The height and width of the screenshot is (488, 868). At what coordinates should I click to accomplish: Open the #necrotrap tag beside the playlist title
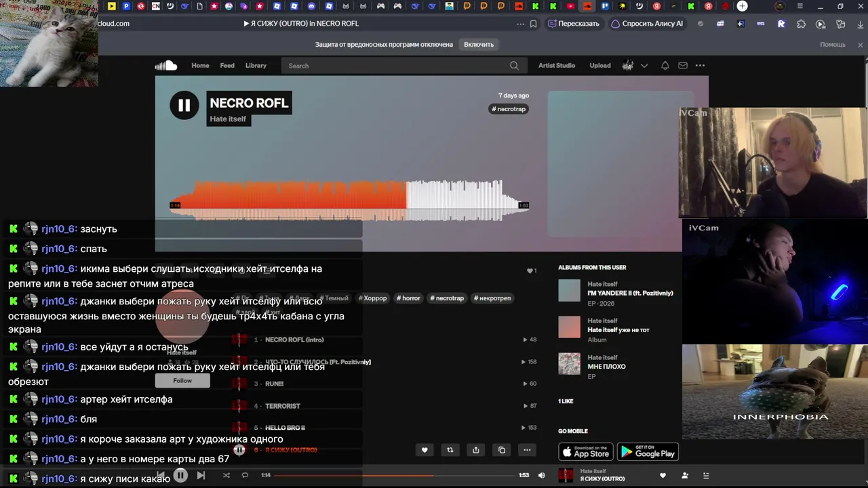[509, 109]
